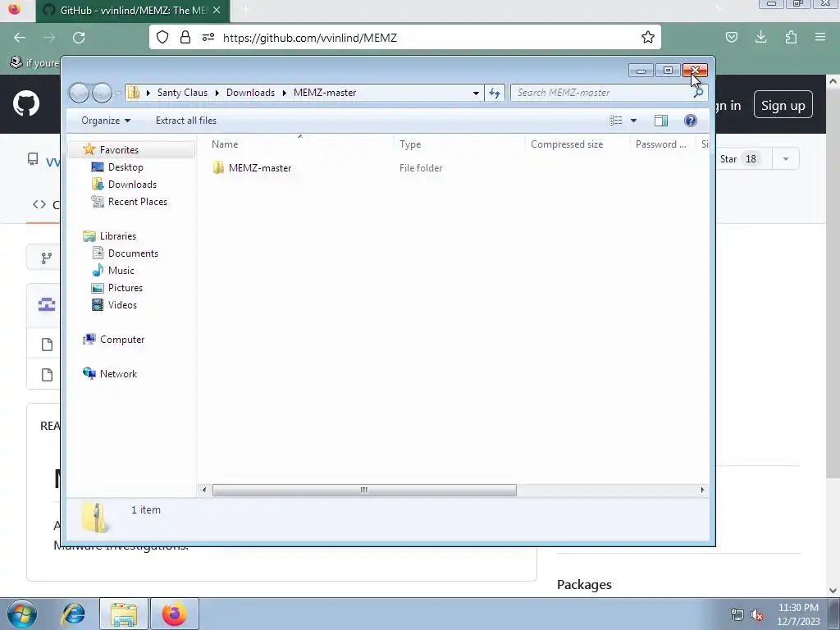Click the GitHub Sign up button
This screenshot has width=840, height=630.
(x=783, y=105)
